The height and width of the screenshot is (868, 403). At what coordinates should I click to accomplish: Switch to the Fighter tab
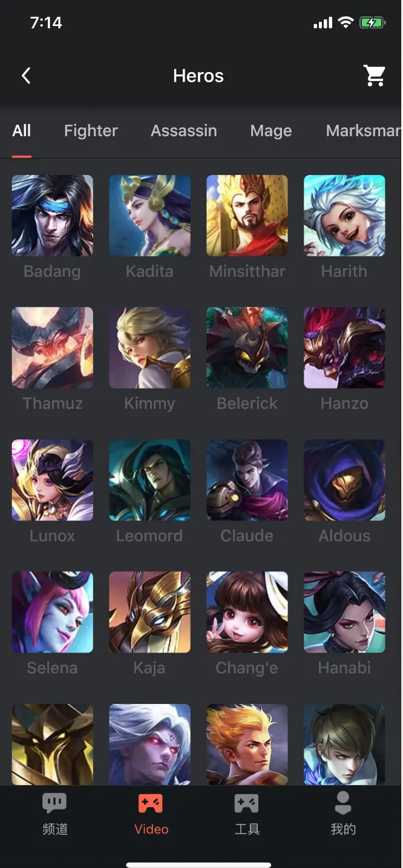[91, 131]
